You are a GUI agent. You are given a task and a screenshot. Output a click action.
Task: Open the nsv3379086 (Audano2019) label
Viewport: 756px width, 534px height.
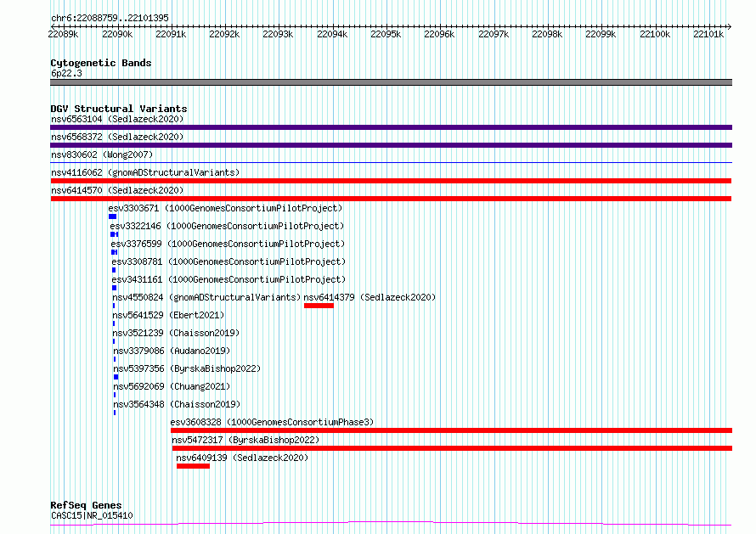click(172, 351)
